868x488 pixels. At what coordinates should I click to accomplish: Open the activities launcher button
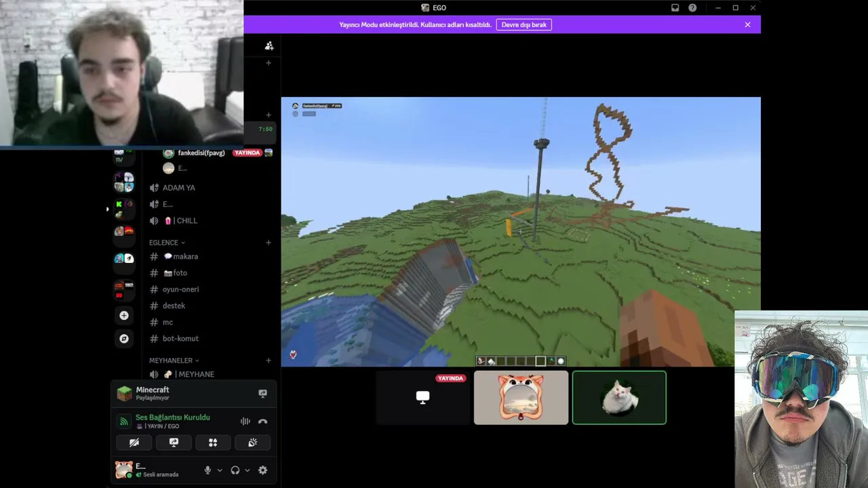click(213, 443)
